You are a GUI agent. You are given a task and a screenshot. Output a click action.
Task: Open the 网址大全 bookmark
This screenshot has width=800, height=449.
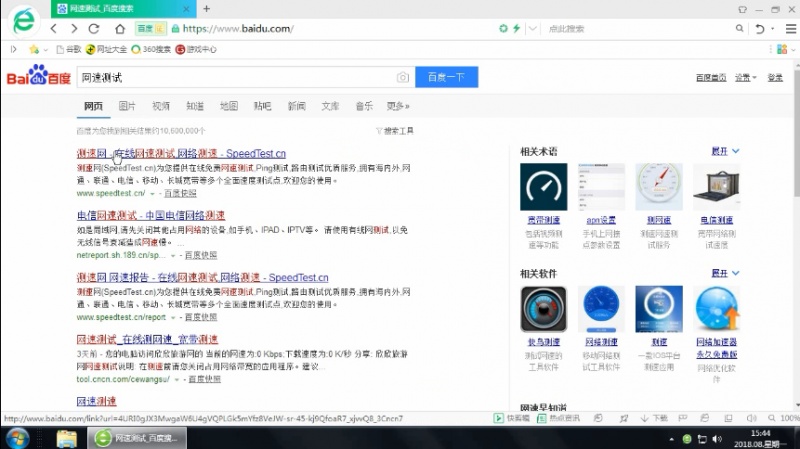tap(106, 49)
